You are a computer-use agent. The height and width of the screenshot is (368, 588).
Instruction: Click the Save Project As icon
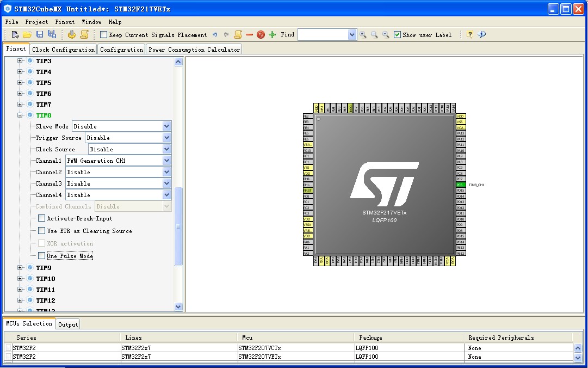click(x=52, y=34)
